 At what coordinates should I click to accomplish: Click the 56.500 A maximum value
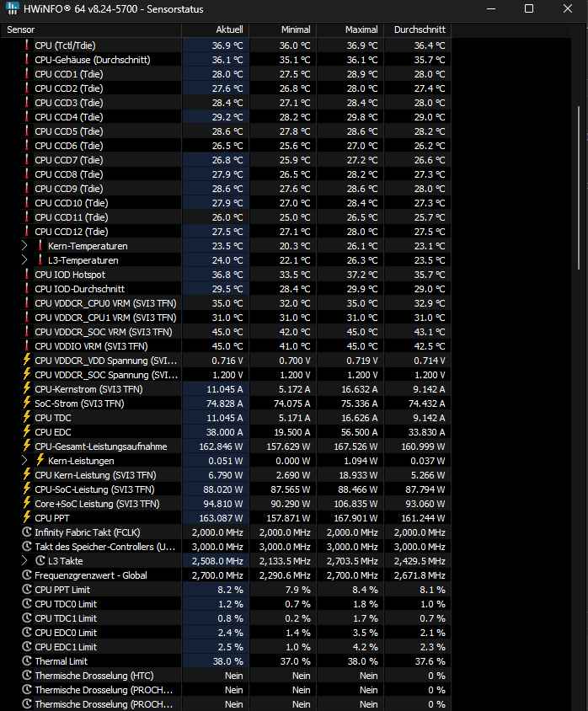360,431
